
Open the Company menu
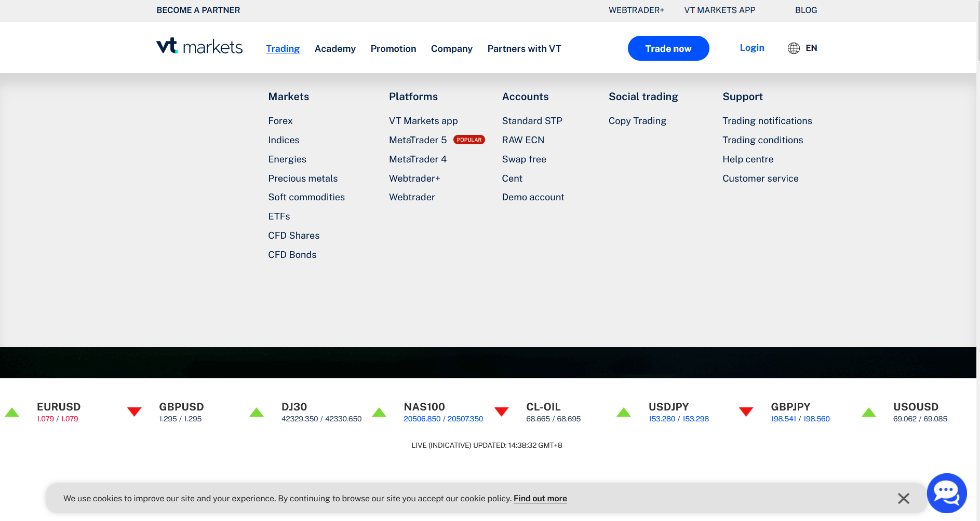pyautogui.click(x=452, y=49)
